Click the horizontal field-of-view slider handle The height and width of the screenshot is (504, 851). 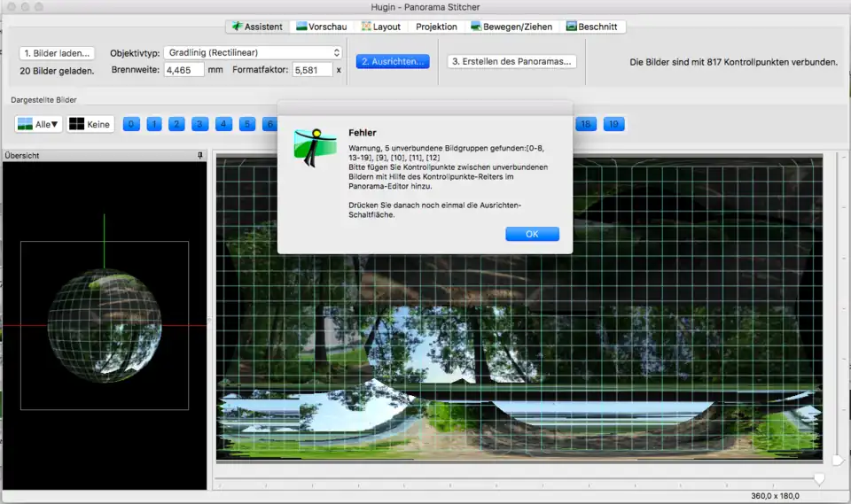tap(819, 478)
